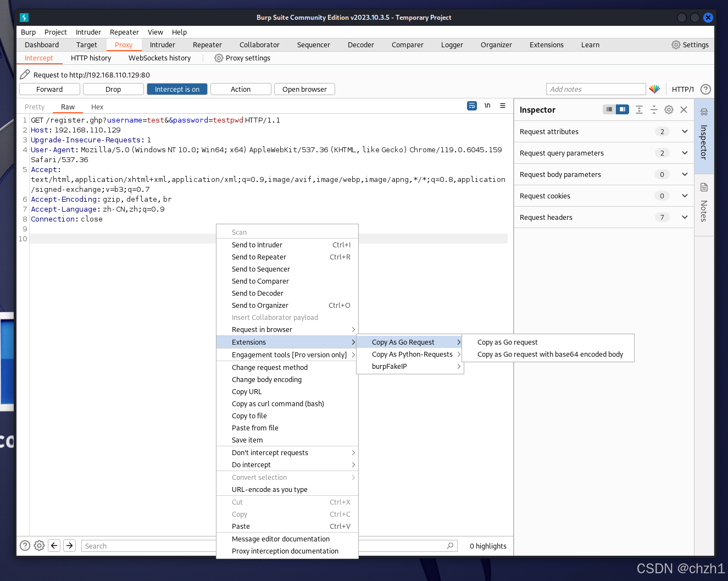This screenshot has height=581, width=728.
Task: Click the help icon in bottom search bar
Action: pos(25,545)
